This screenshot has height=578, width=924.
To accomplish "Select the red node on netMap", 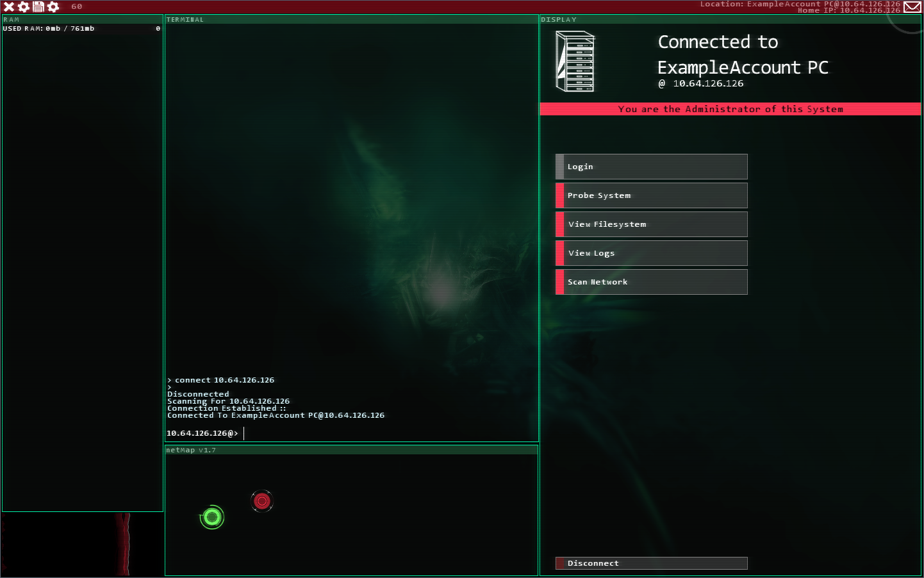I will point(261,501).
